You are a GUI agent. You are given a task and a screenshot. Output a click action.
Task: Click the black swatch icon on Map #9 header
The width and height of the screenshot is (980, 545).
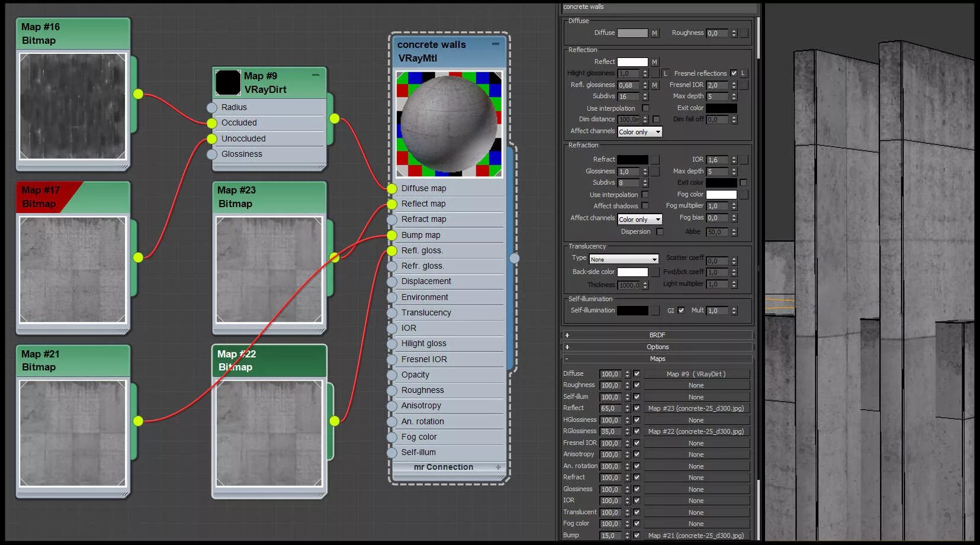[228, 82]
